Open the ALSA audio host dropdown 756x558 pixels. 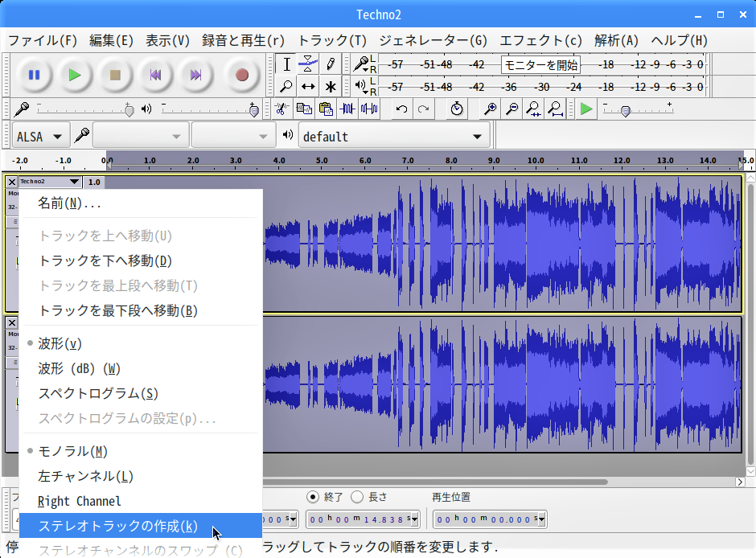(x=40, y=137)
